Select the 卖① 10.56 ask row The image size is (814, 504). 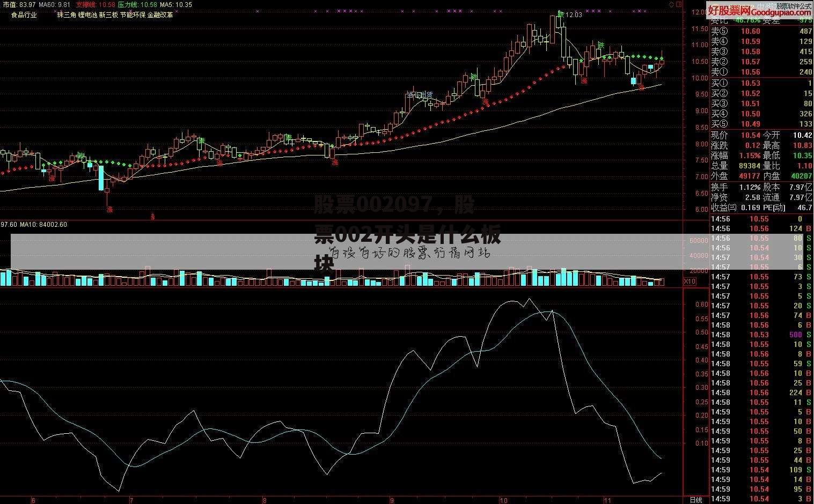[761, 72]
